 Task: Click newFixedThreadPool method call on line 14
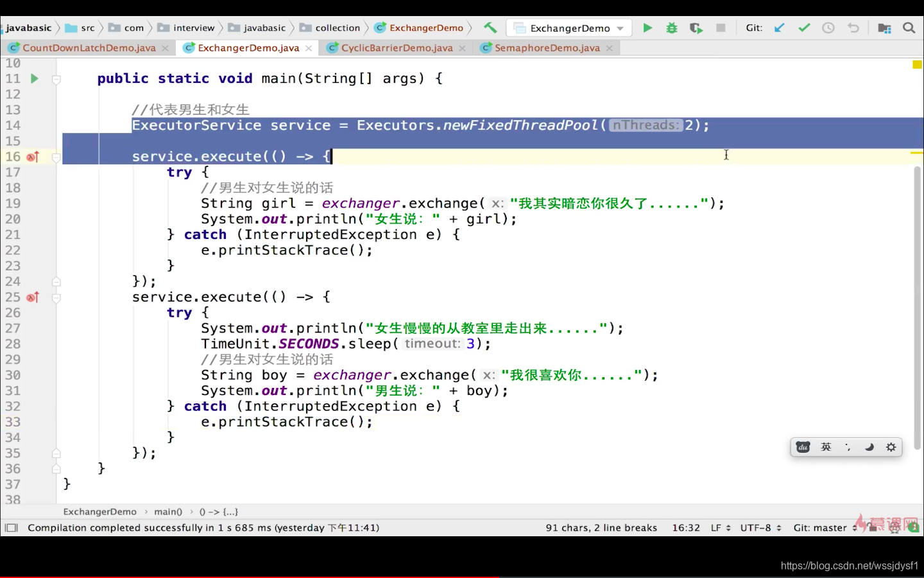click(x=521, y=125)
